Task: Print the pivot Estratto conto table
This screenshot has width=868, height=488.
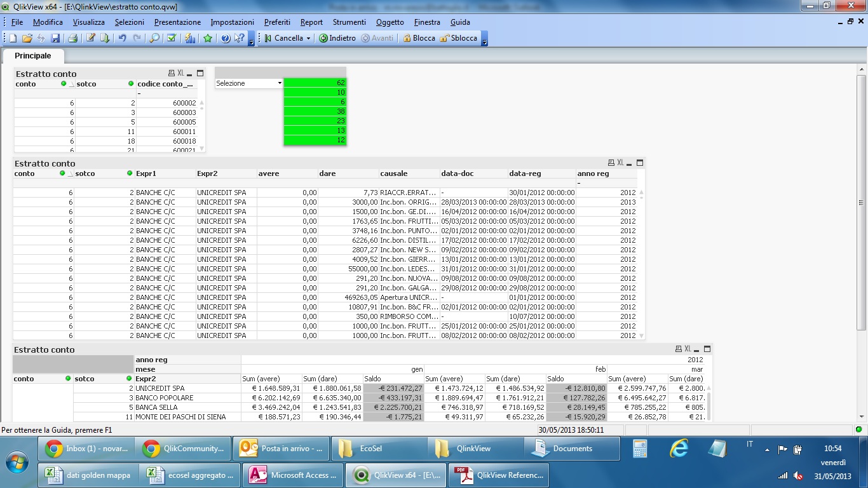Action: coord(679,349)
